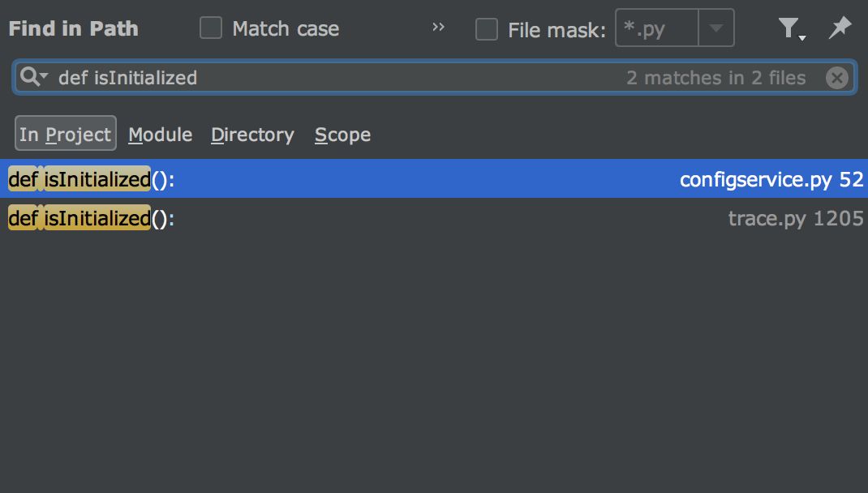Enable the File mask checkbox
Screen dimensions: 868x493
(487, 28)
